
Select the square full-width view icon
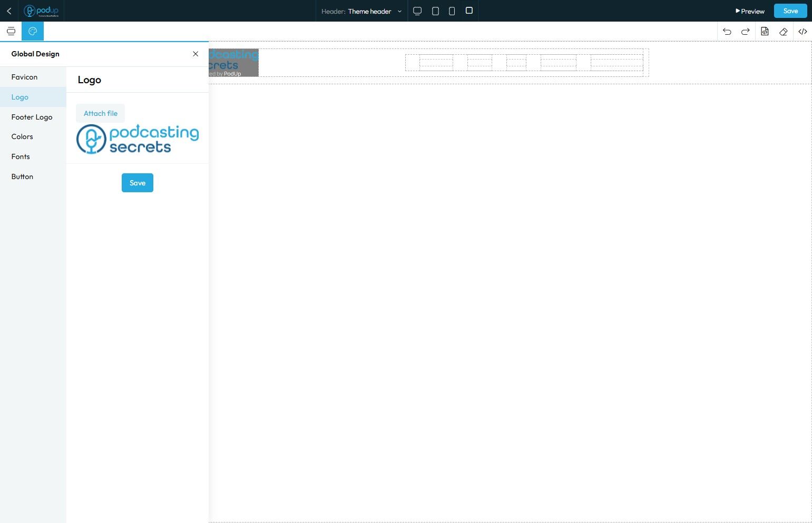469,11
